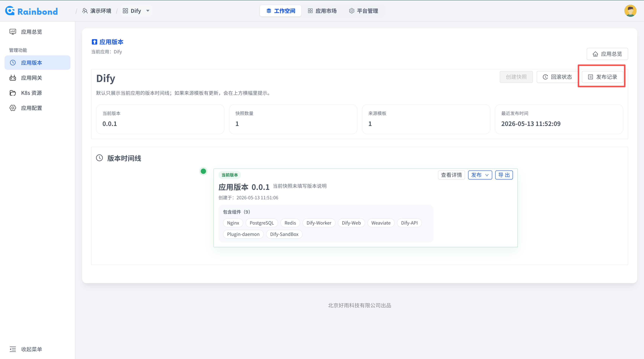Screen dimensions: 644x359
Task: Expand the 发布 dropdown button
Action: [x=480, y=175]
